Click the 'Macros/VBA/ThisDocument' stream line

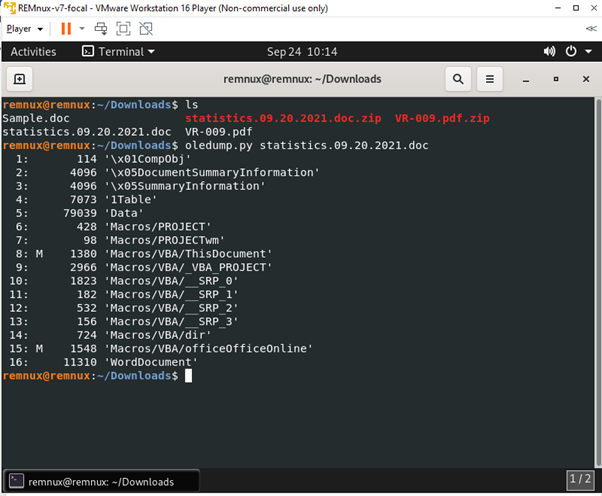(141, 254)
